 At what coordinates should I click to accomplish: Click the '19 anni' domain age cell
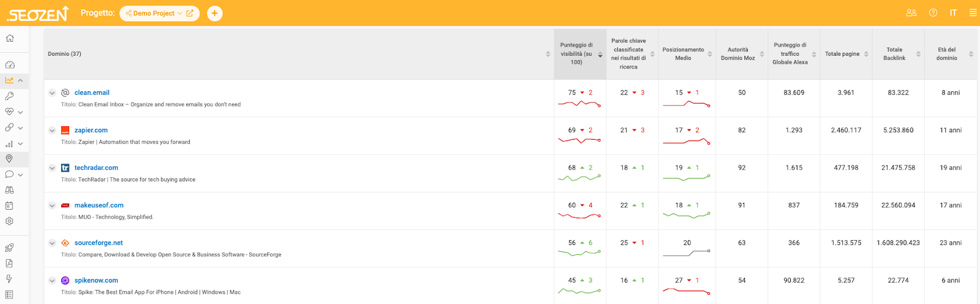click(951, 167)
